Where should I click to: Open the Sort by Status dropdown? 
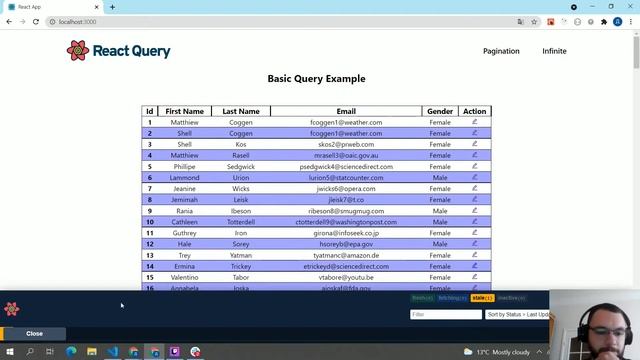517,314
